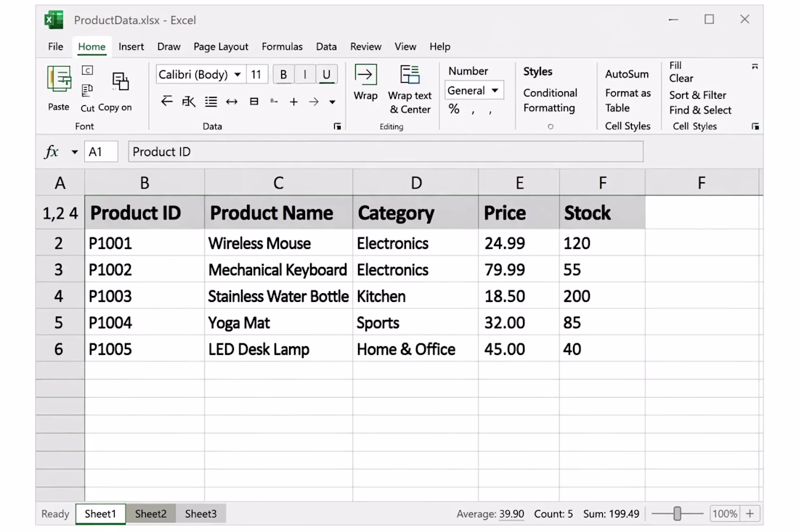
Task: Click the 100% zoom level box
Action: 725,514
